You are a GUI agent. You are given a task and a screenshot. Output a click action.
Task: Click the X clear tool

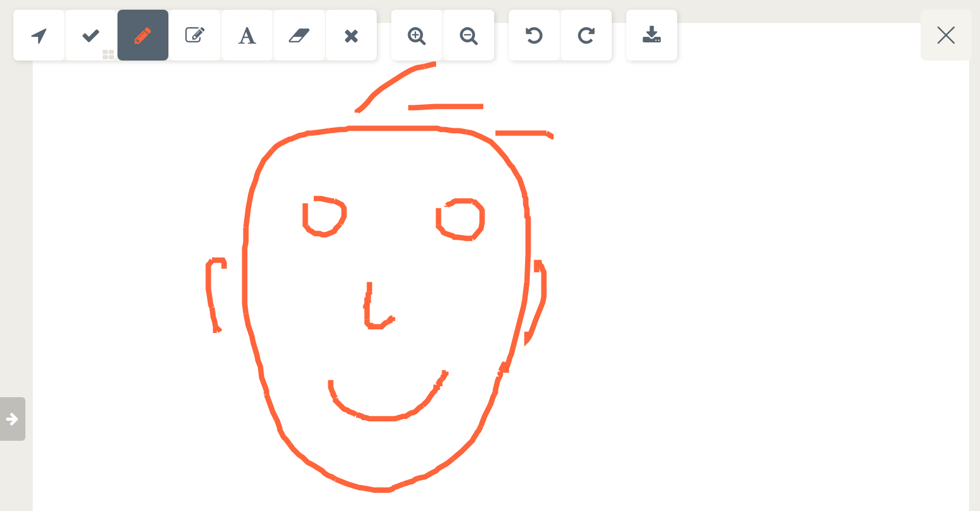pos(351,35)
